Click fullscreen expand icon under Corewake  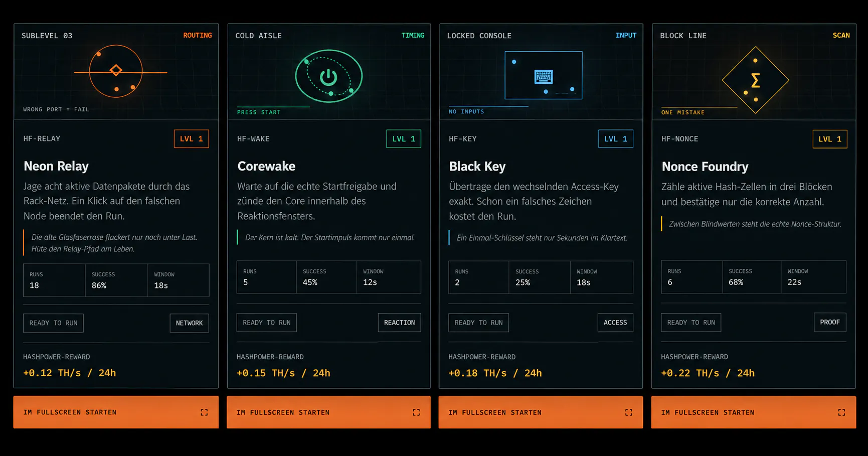click(416, 412)
